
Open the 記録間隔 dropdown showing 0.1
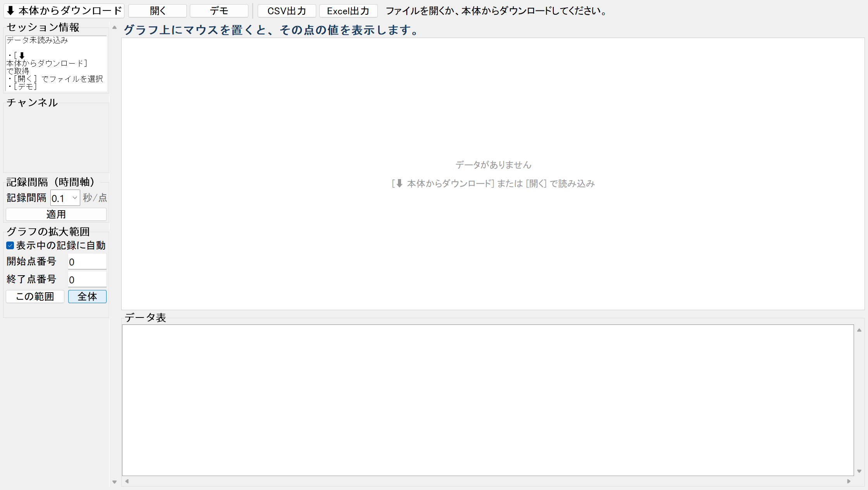pos(65,198)
